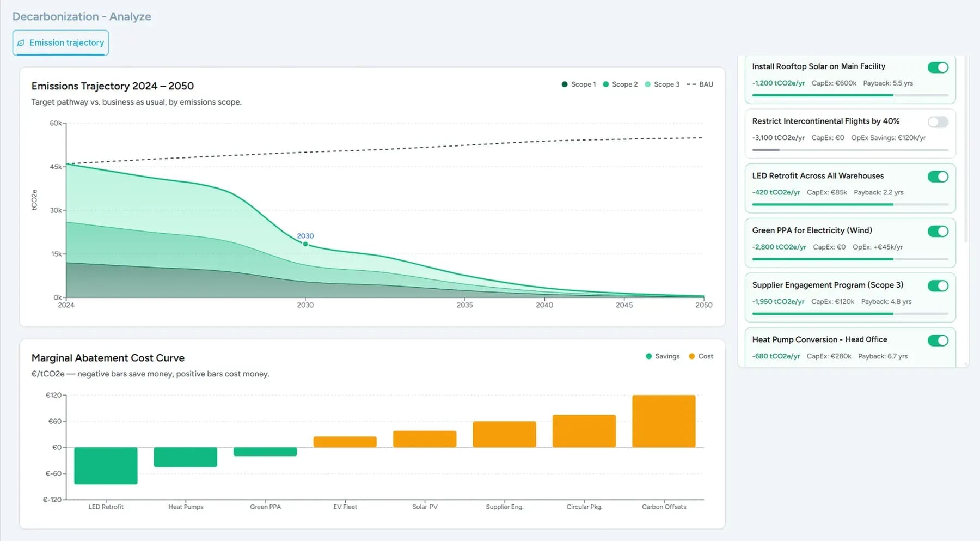Click the -2,800 tCO2e/yr value
Viewport: 980px width, 541px height.
(x=779, y=247)
